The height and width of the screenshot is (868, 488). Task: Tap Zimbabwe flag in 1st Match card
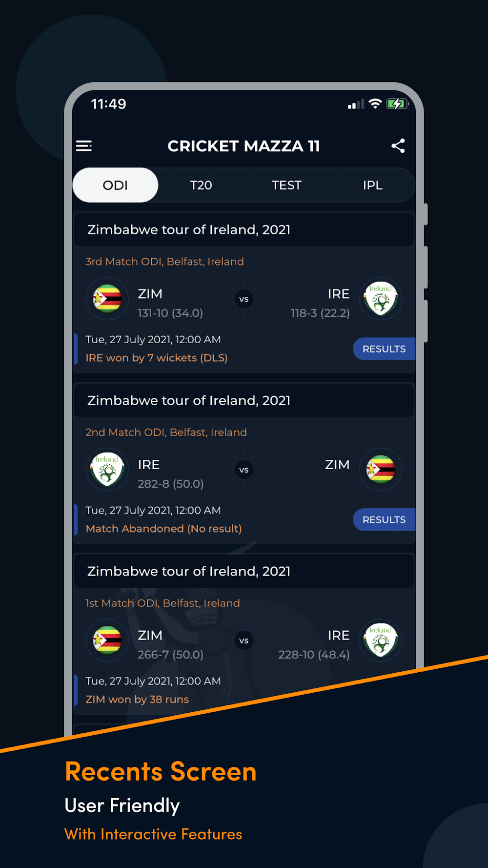tap(107, 641)
